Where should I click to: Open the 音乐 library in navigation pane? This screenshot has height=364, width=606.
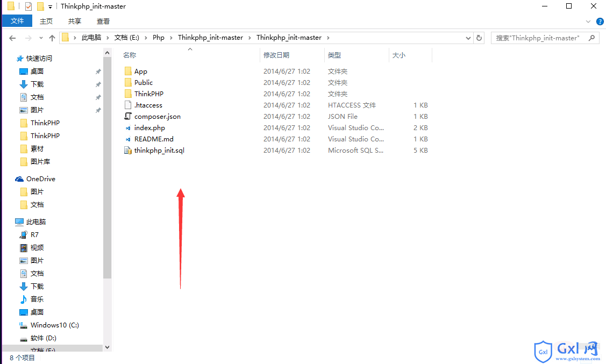[x=37, y=299]
